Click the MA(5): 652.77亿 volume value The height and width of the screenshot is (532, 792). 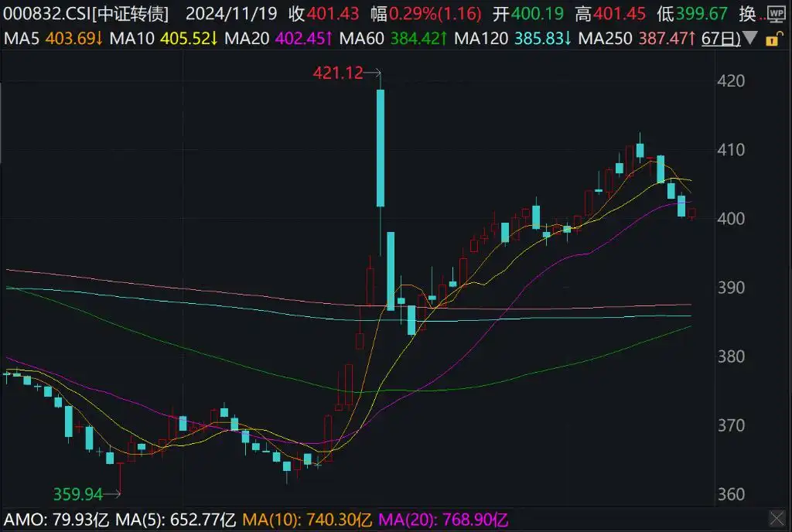click(x=176, y=520)
